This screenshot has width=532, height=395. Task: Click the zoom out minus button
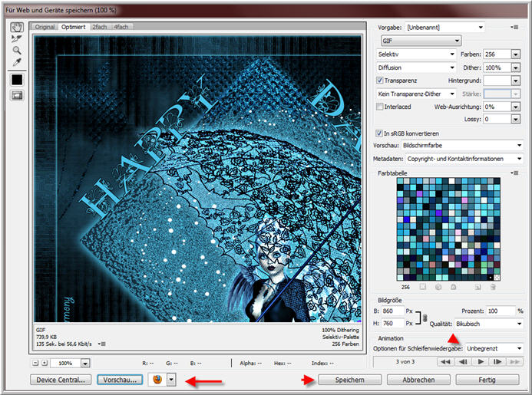pos(35,363)
